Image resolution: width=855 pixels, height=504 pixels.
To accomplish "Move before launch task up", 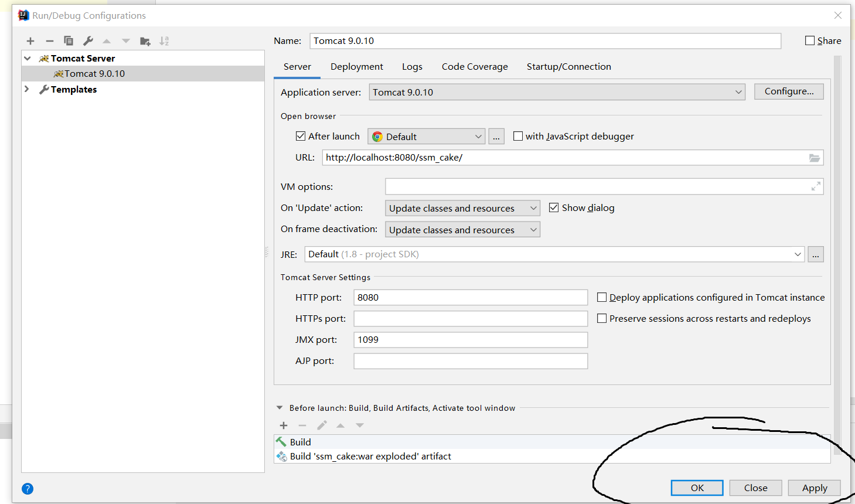I will (x=340, y=425).
